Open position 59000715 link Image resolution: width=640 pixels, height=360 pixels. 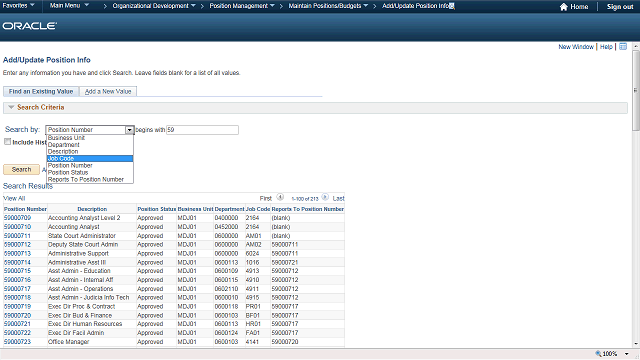tap(17, 271)
